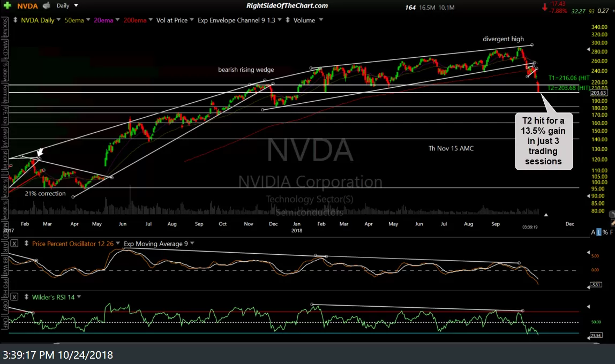Select the 'bearish rising wedge' annotation
615x364 pixels.
tap(246, 70)
